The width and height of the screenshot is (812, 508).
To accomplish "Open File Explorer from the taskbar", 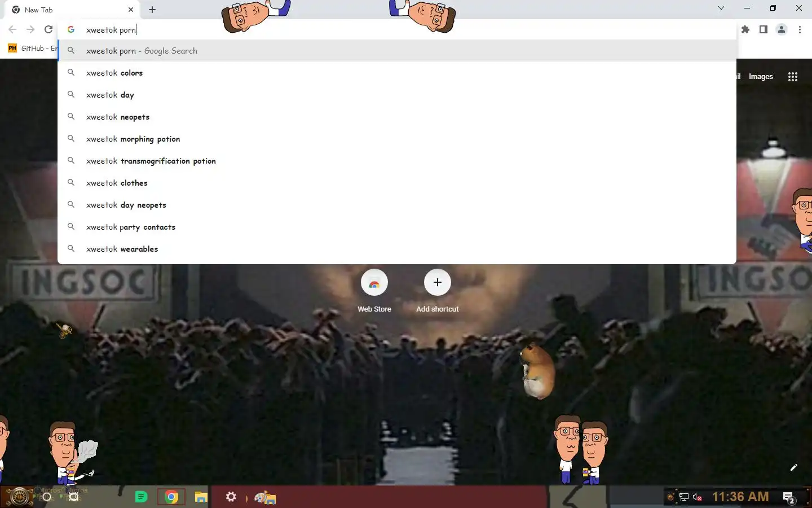I will tap(201, 497).
